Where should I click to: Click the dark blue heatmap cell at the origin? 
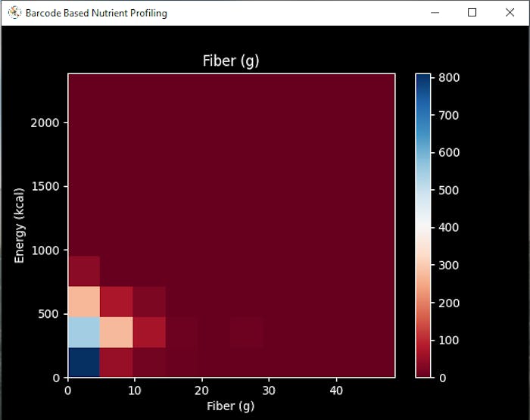[x=84, y=362]
